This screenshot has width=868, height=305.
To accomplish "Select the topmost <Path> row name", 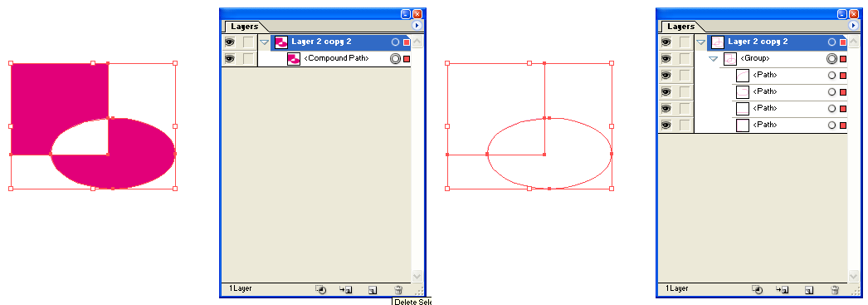I will (764, 75).
